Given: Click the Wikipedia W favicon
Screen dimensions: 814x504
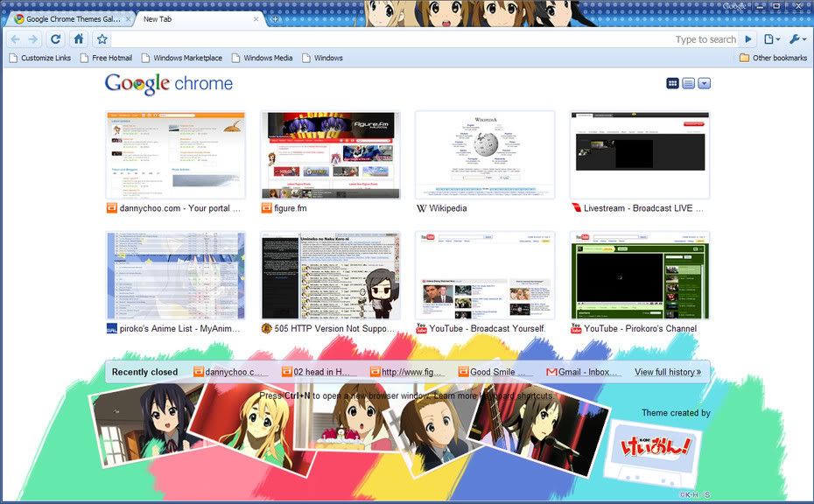Looking at the screenshot, I should tap(421, 208).
